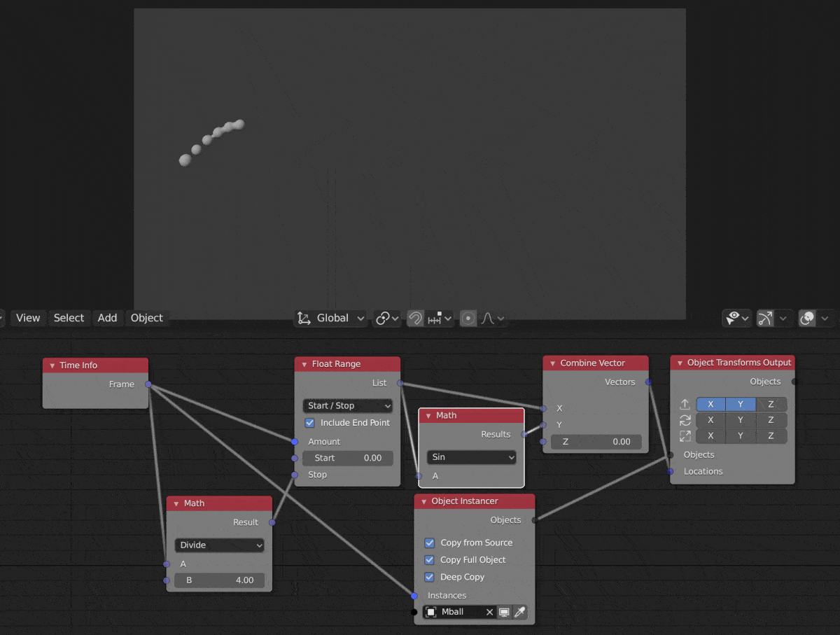
Task: Collapse the Divide Math node
Action: [176, 503]
